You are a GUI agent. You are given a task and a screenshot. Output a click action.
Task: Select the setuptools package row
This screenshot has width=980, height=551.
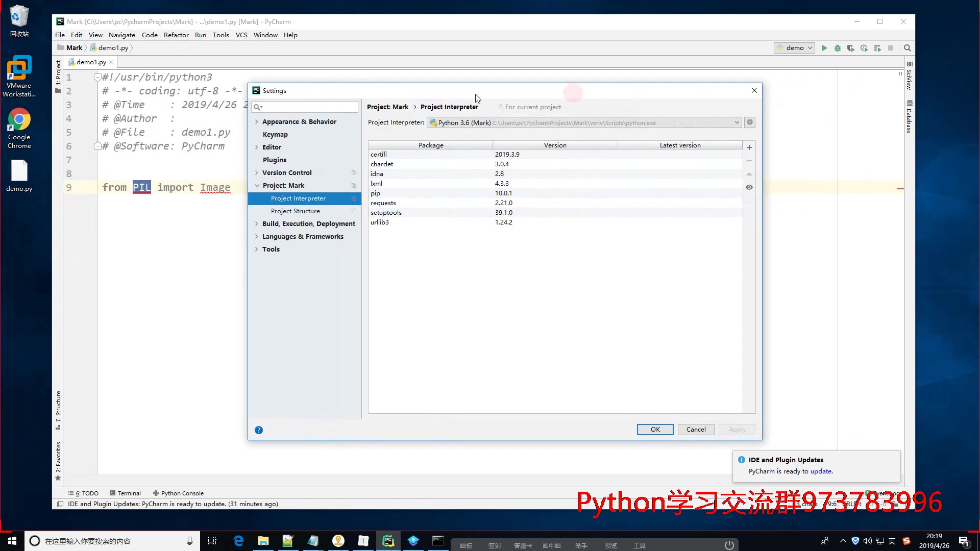pyautogui.click(x=555, y=213)
